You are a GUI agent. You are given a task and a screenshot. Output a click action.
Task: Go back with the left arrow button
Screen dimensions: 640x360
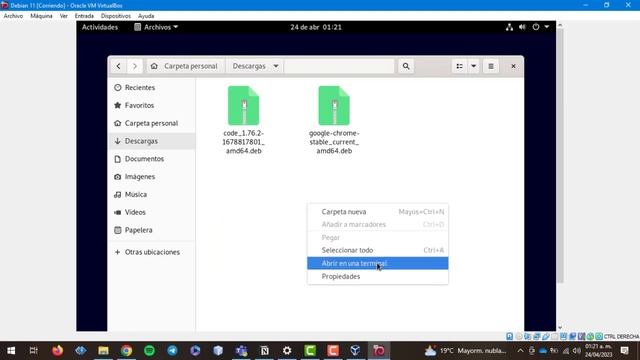(x=118, y=66)
